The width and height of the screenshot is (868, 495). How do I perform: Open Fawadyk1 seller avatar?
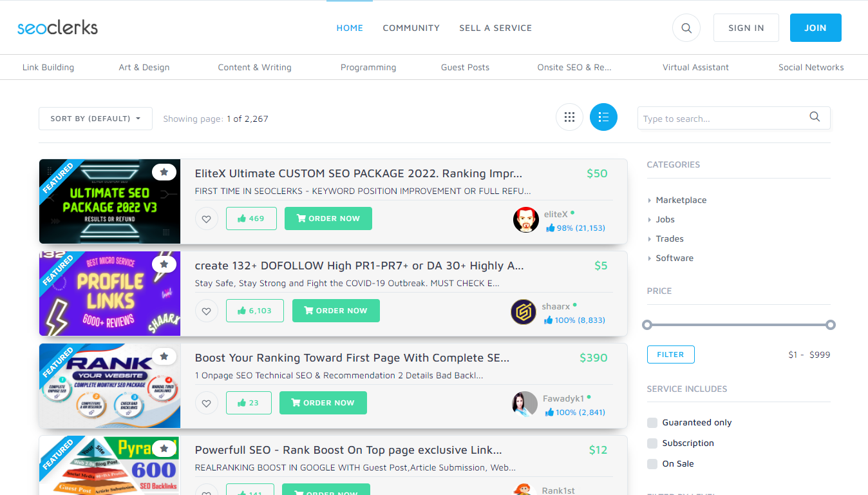525,404
